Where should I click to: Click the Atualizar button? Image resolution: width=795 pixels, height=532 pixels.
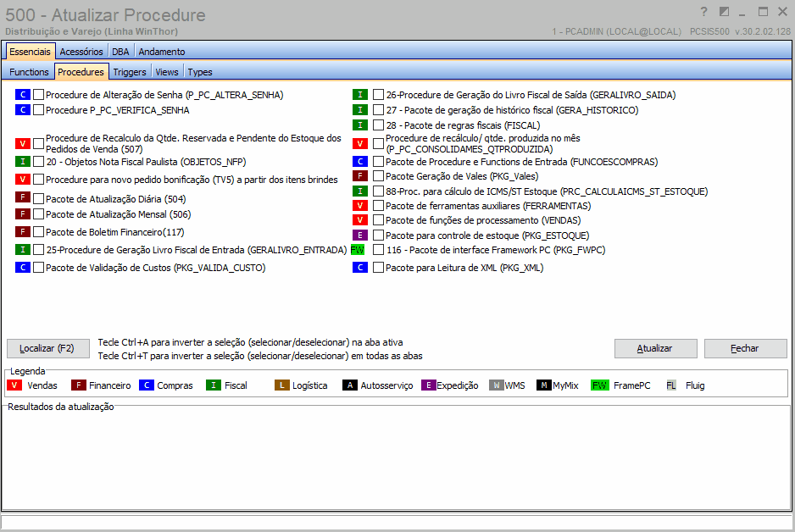click(x=655, y=348)
